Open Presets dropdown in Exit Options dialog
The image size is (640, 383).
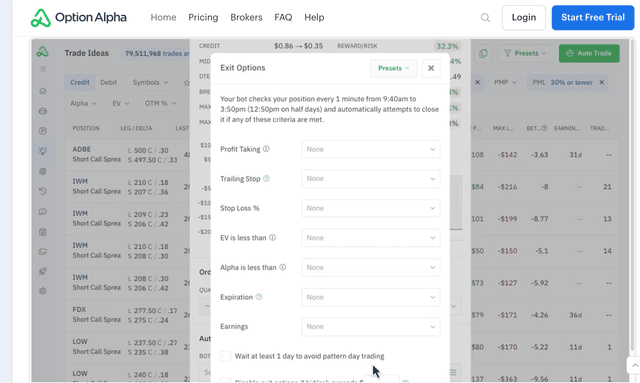(393, 68)
